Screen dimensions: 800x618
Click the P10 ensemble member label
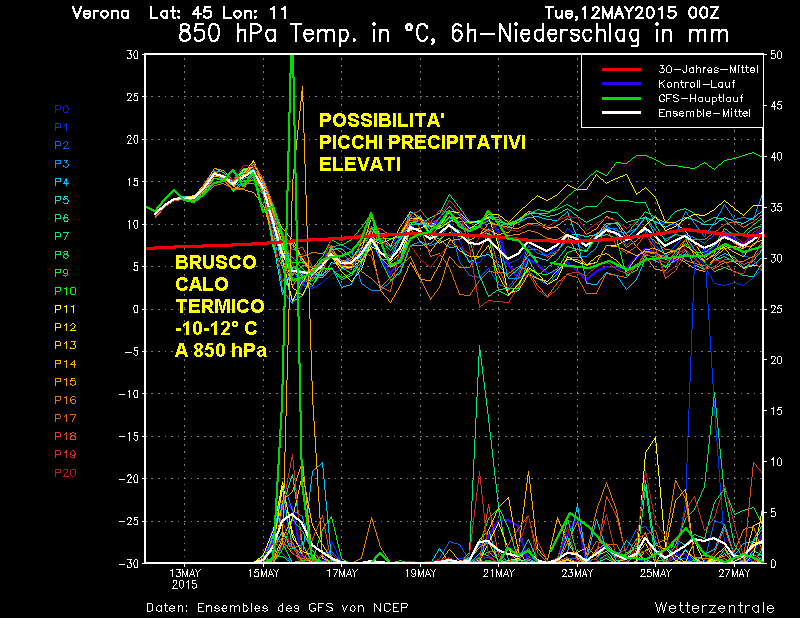[x=65, y=290]
